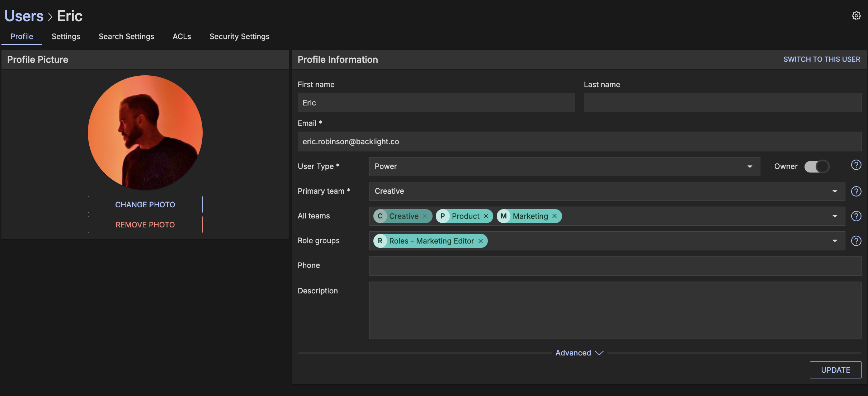Screen dimensions: 868x396
Task: Switch to the Security Settings tab
Action: tap(239, 37)
